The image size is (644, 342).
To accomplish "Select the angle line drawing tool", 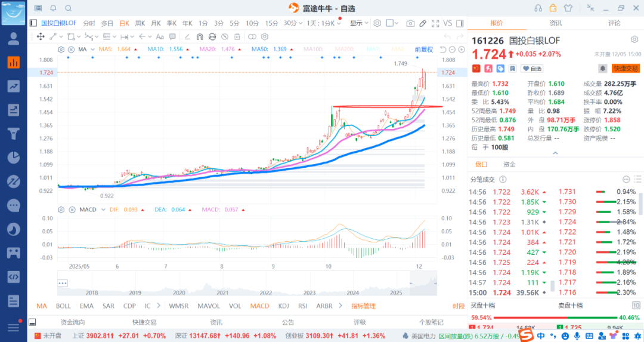I will [x=187, y=36].
